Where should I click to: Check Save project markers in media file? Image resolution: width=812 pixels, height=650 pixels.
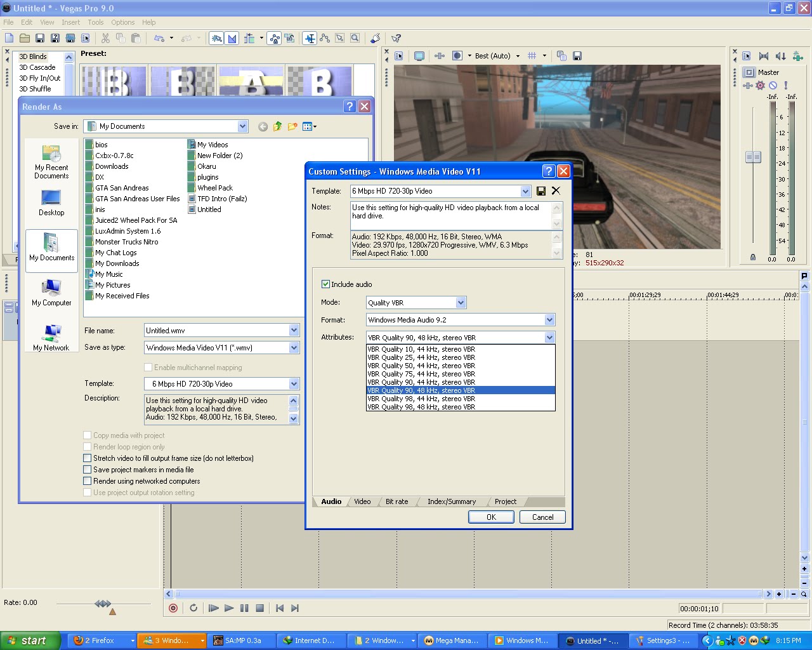tap(88, 470)
